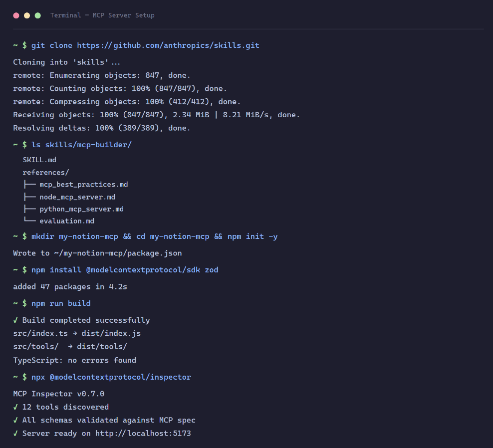Click the 'git clone' command text
The height and width of the screenshot is (448, 493).
tap(52, 45)
